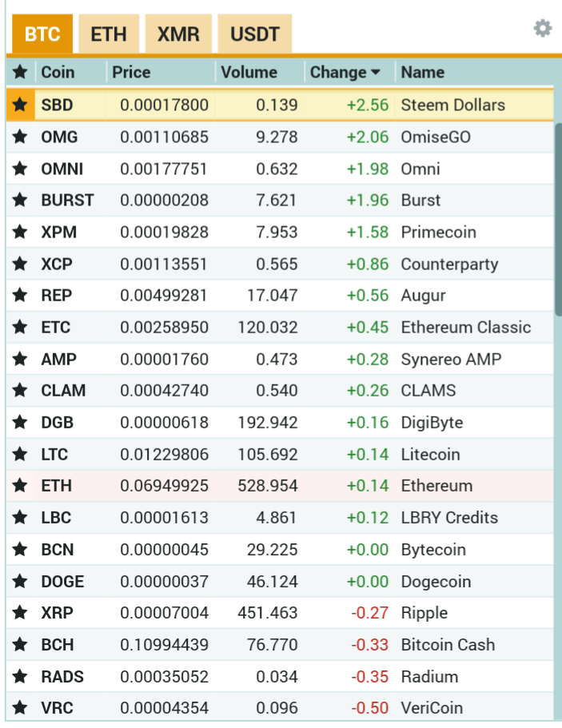Star the LTC coin row
Viewport: 562px width, 728px height.
point(20,454)
